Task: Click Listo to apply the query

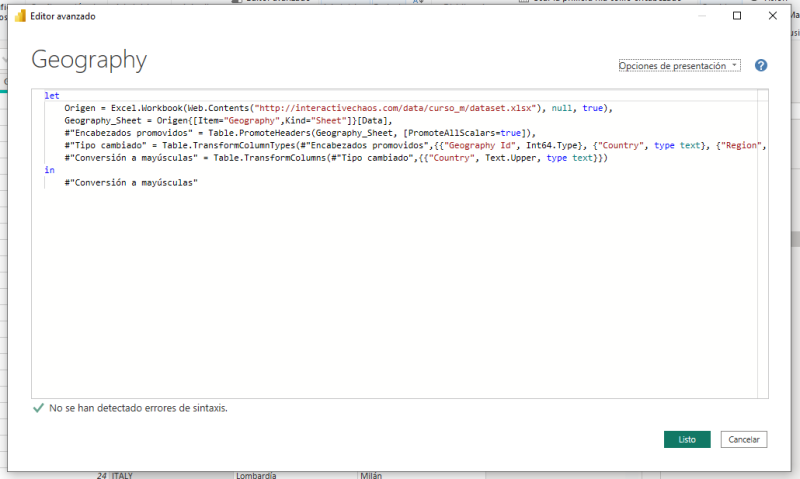Action: [x=686, y=440]
